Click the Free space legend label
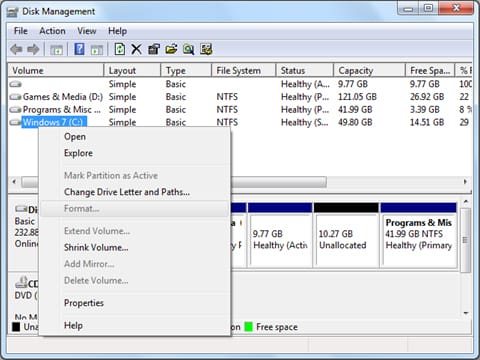 277,327
